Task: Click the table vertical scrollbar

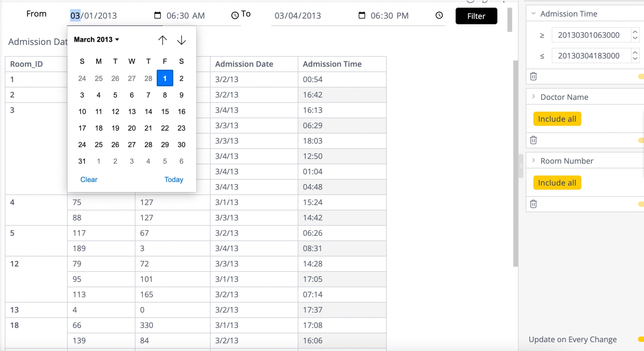Action: 516,164
